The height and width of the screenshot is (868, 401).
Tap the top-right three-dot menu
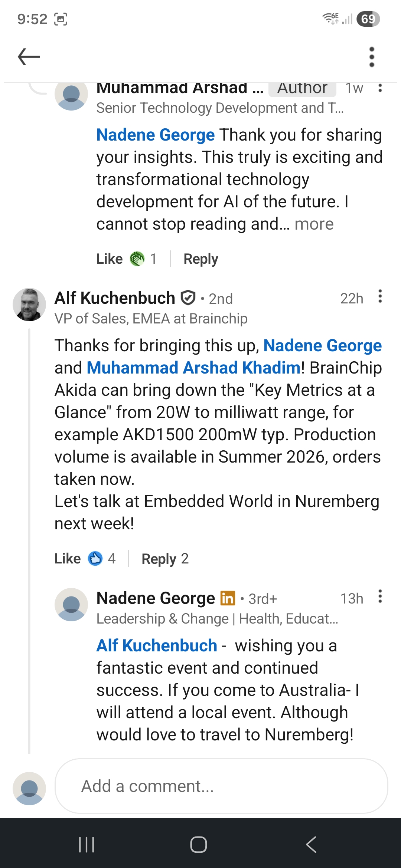point(371,56)
